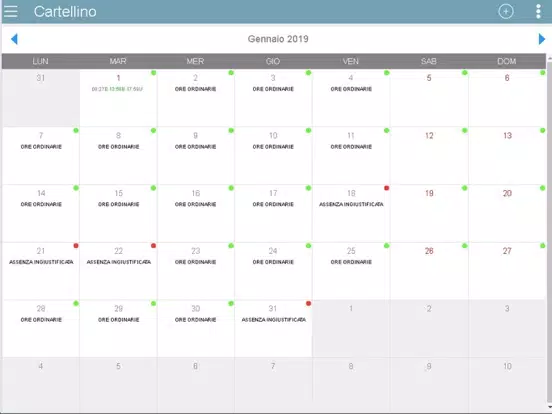The width and height of the screenshot is (552, 414).
Task: Select the LUN column header
Action: point(40,61)
